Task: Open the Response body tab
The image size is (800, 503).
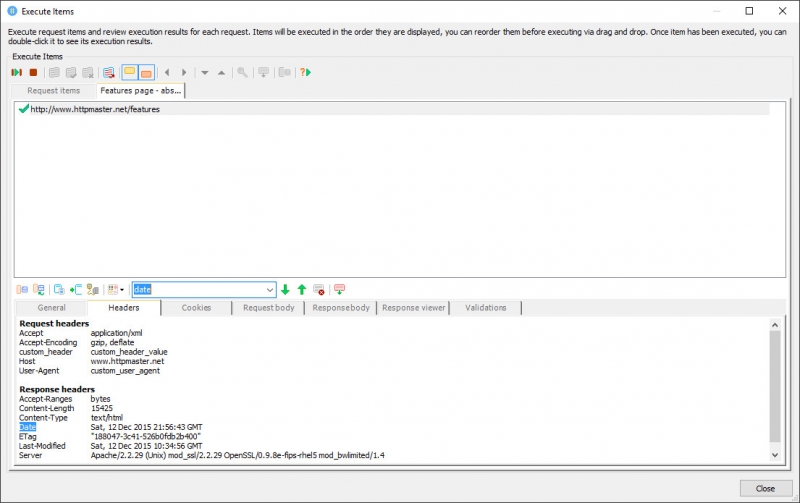Action: [341, 308]
